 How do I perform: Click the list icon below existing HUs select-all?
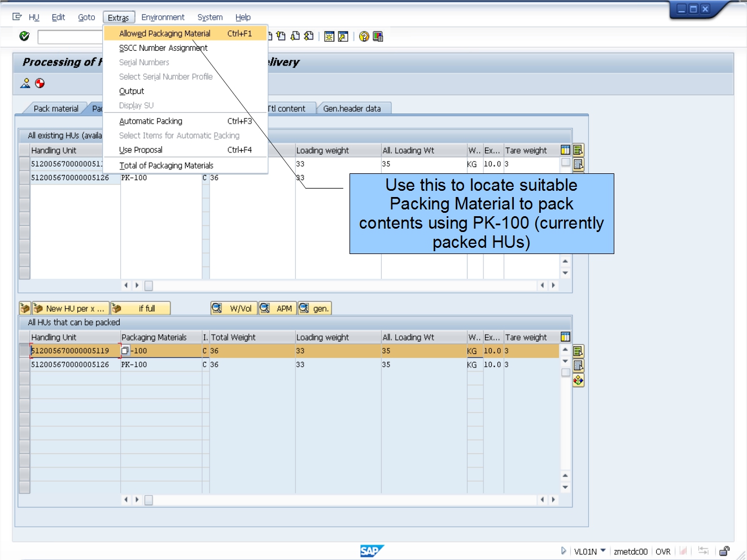pyautogui.click(x=578, y=164)
